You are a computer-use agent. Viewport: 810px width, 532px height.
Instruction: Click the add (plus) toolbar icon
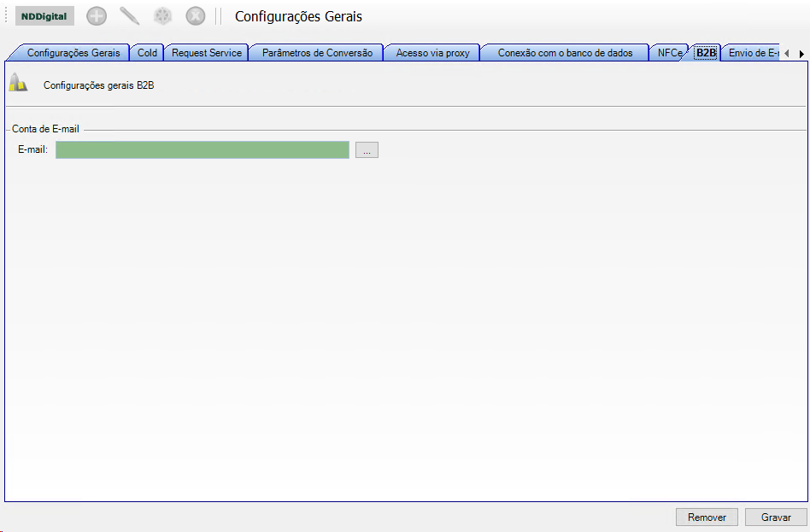(97, 16)
